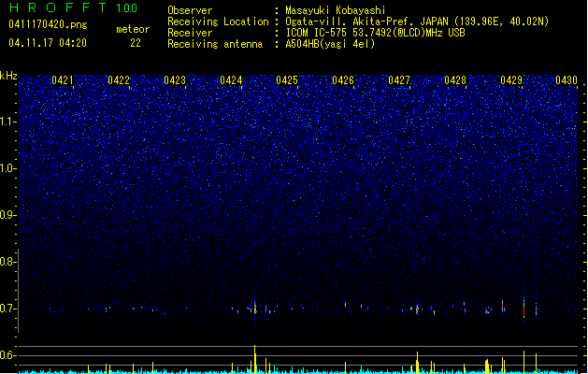Image resolution: width=588 pixels, height=374 pixels.
Task: Click the 0422 time marker
Action: [119, 80]
